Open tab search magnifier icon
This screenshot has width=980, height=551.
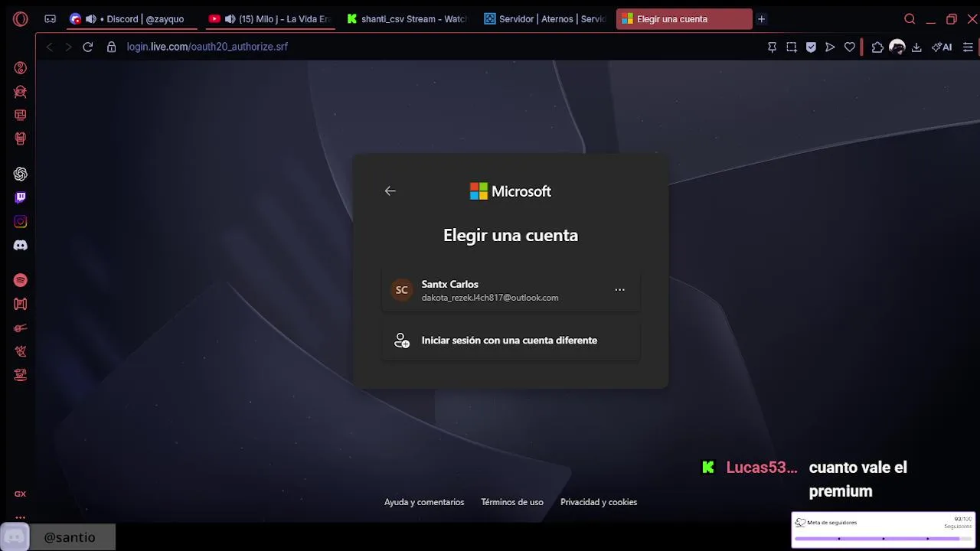pos(910,19)
